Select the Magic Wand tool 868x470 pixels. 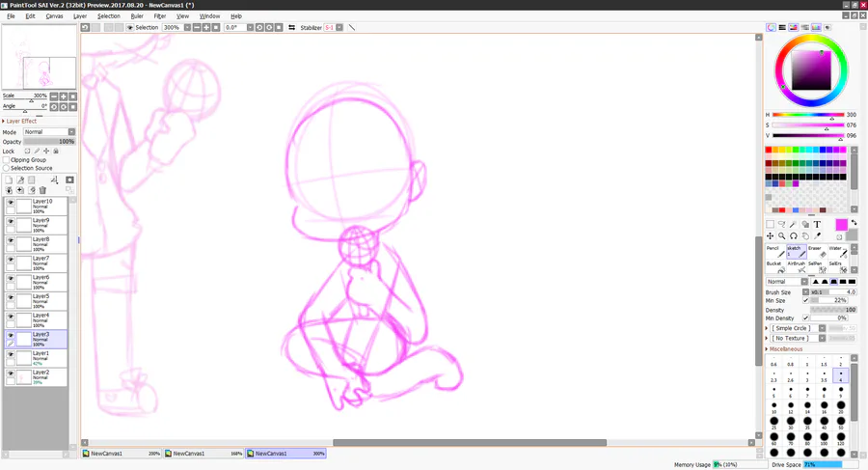(794, 225)
